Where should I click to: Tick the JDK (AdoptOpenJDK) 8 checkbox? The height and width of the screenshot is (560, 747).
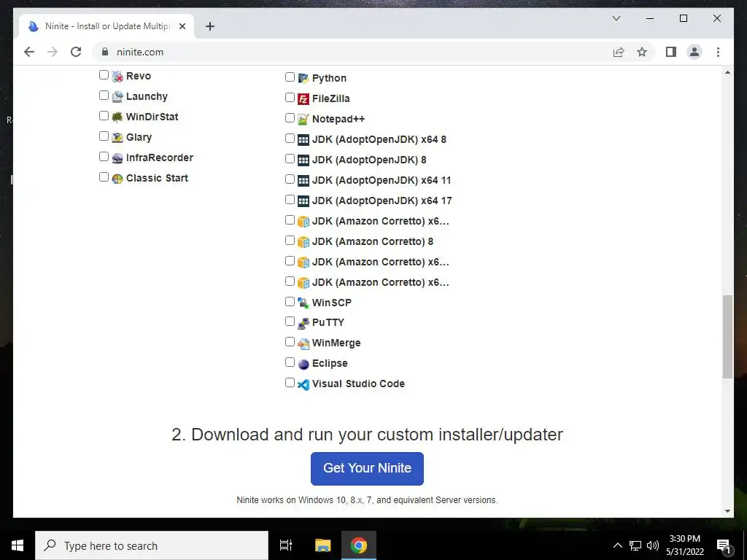point(290,158)
